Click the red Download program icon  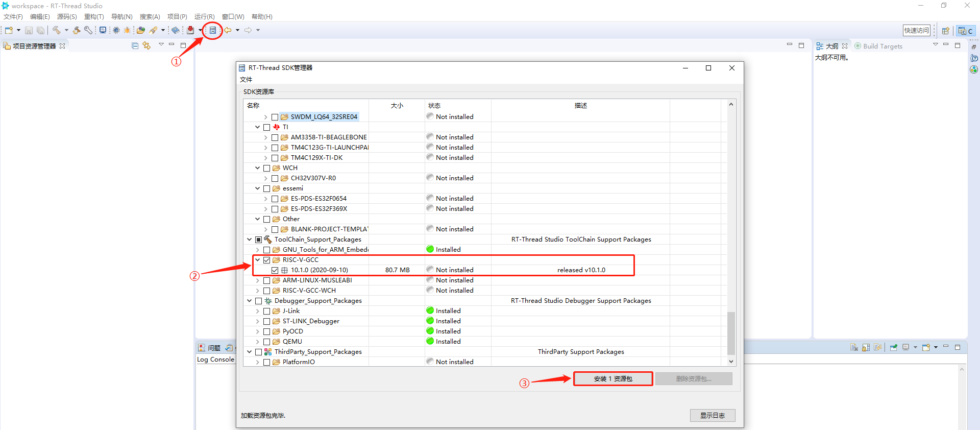pyautogui.click(x=190, y=30)
